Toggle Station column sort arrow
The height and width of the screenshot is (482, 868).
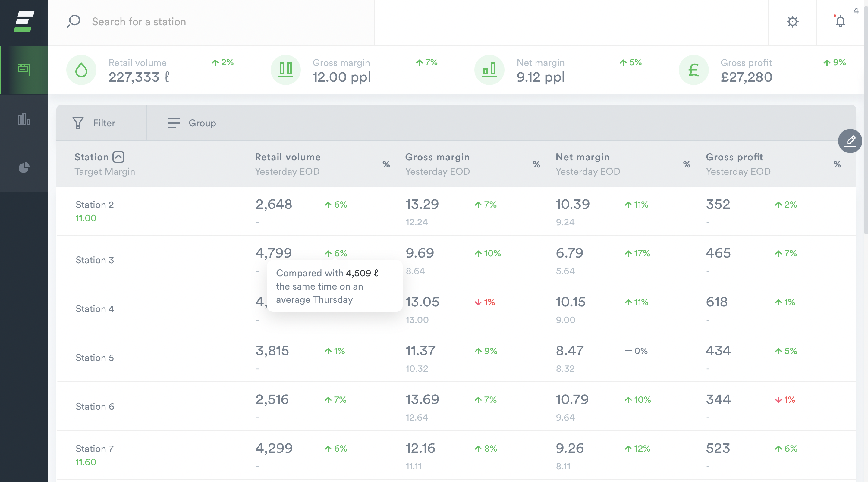point(118,157)
